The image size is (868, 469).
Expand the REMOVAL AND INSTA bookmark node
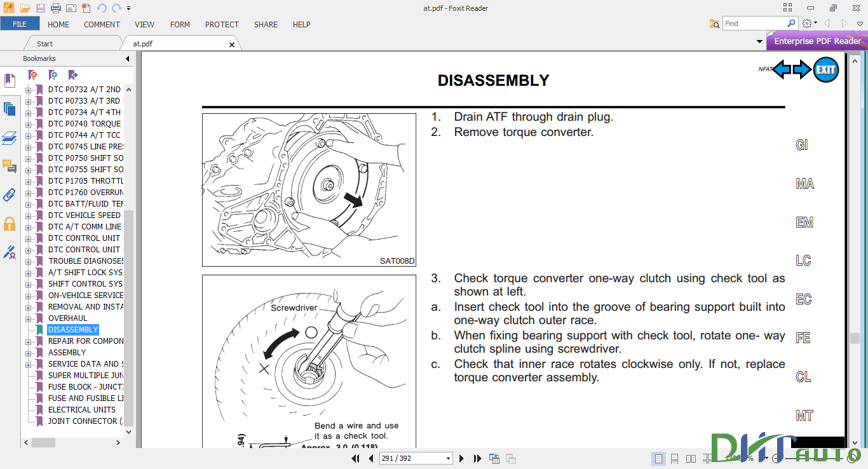pos(29,307)
